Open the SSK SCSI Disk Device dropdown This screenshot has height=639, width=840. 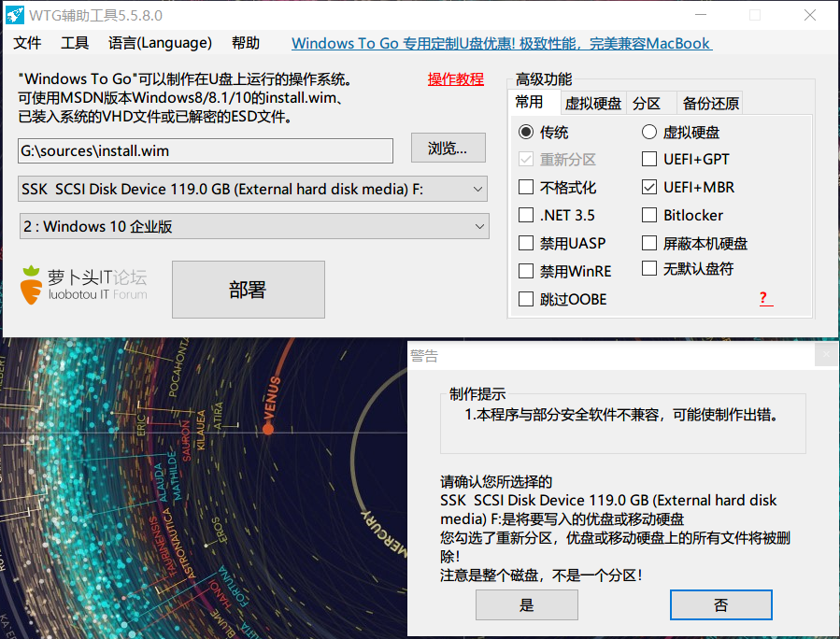coord(253,189)
